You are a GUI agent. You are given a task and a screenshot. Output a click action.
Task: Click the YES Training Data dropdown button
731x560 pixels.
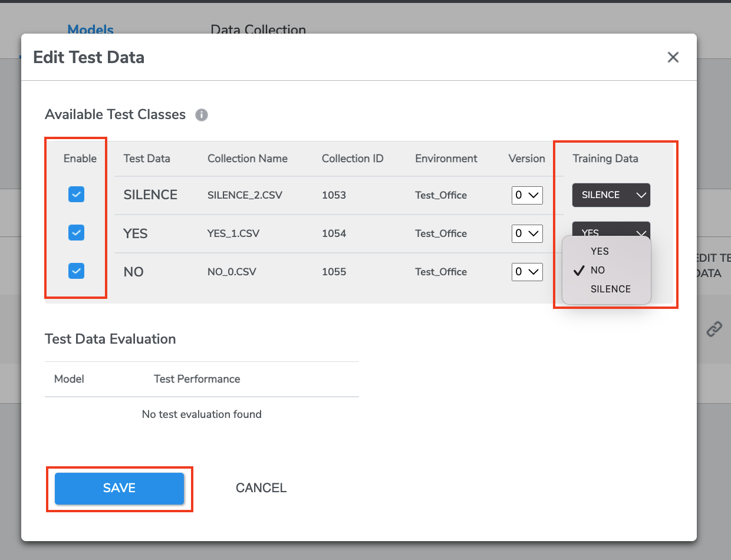611,229
